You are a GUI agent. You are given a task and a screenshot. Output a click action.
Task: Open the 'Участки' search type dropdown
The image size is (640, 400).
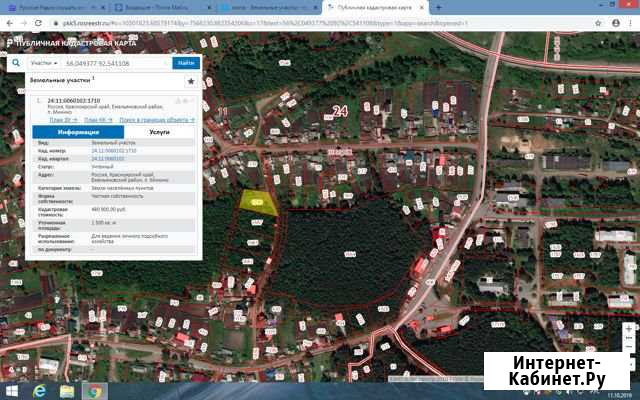pos(42,62)
